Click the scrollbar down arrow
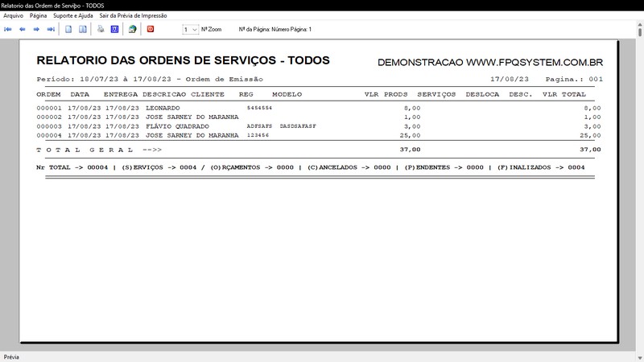Viewport: 644px width, 362px height. pos(640,358)
